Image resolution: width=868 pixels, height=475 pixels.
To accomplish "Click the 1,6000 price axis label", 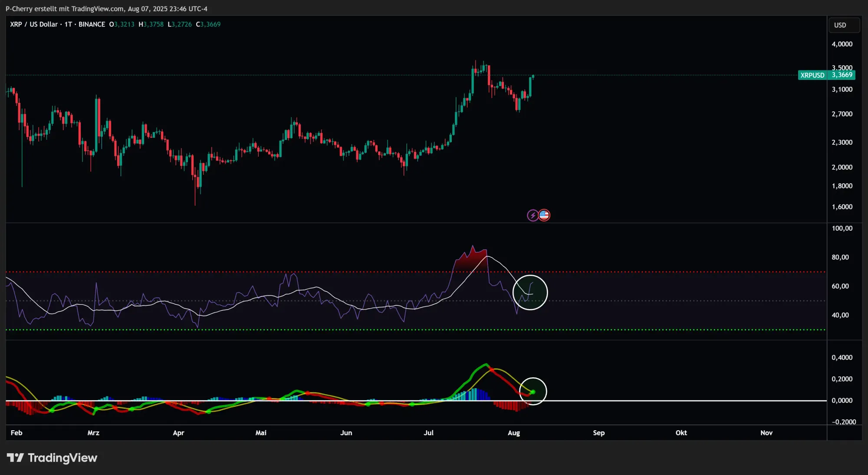I will coord(842,207).
